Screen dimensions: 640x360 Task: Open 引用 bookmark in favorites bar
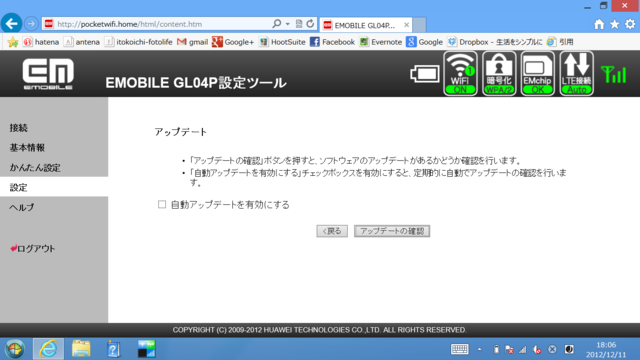click(560, 42)
